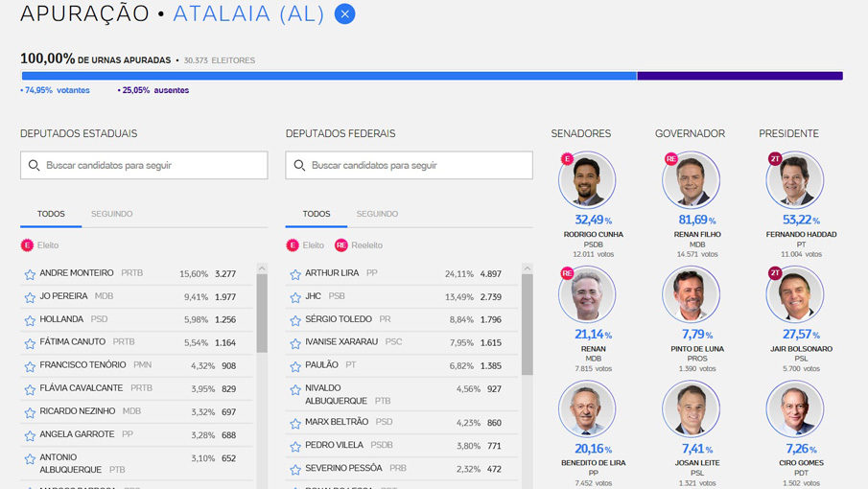Toggle star next to Sérgio Toledo
Viewport: 868px width, 489px height.
click(x=295, y=320)
